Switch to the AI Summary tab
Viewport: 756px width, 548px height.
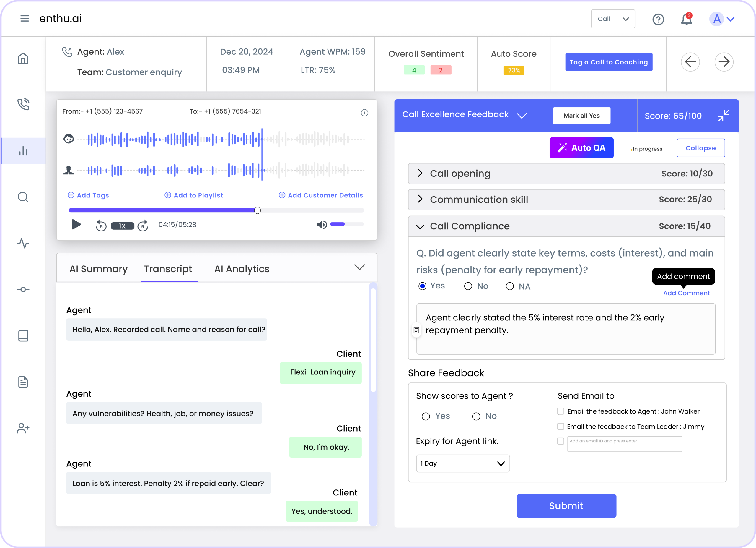point(98,269)
